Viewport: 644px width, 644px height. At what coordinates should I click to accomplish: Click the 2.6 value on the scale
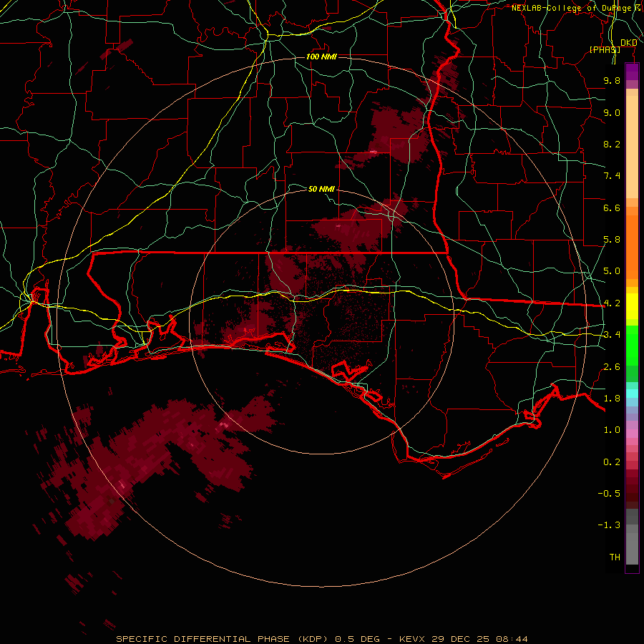click(612, 367)
